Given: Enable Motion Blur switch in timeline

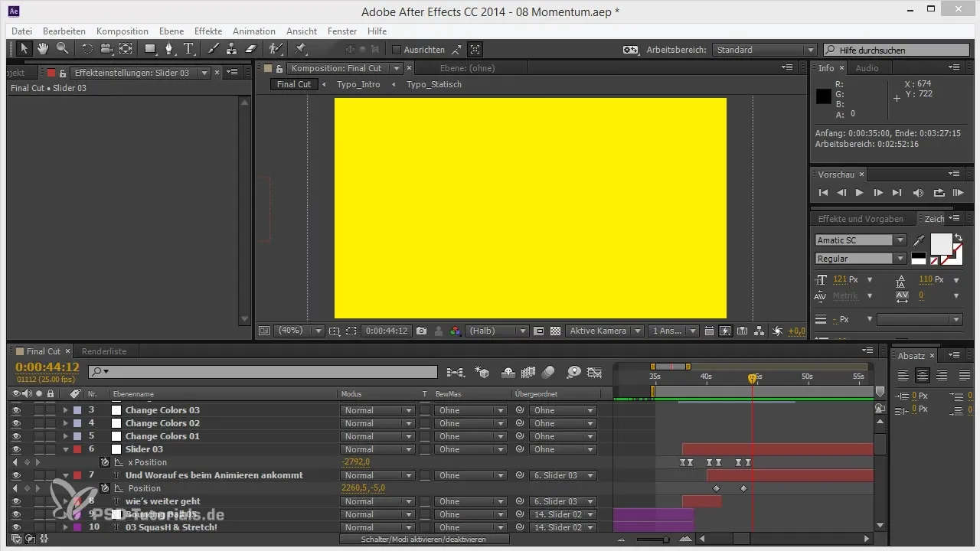Looking at the screenshot, I should (x=547, y=373).
